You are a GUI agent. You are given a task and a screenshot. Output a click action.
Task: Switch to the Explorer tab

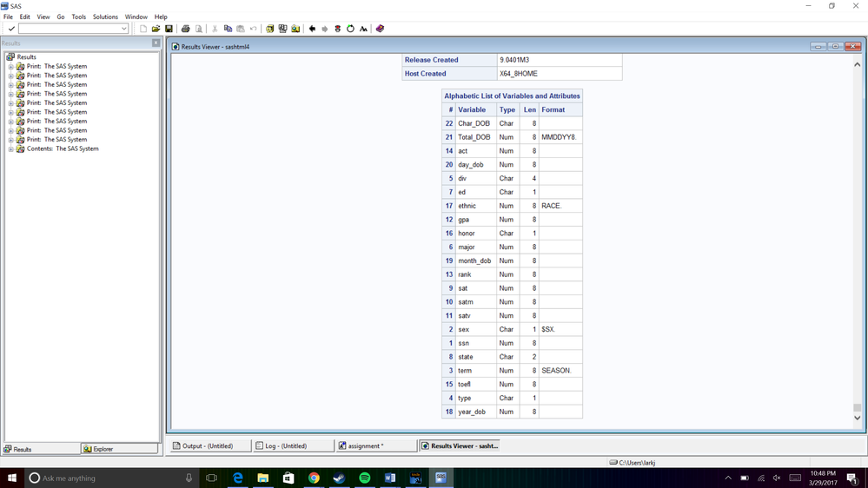point(119,449)
